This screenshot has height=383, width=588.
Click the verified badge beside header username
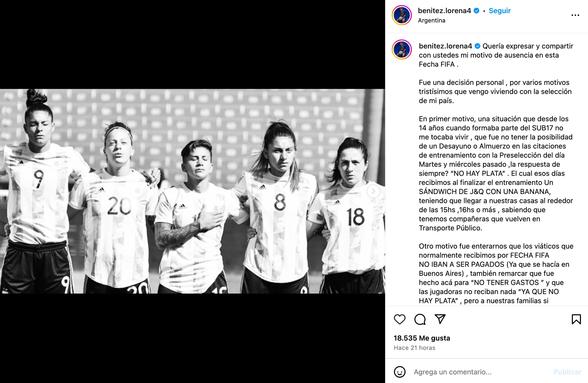tap(476, 11)
